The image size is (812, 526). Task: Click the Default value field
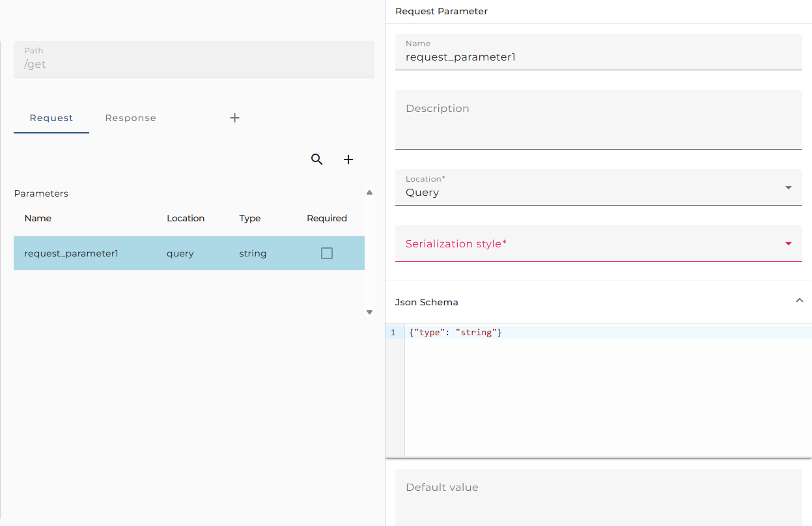[x=598, y=497]
